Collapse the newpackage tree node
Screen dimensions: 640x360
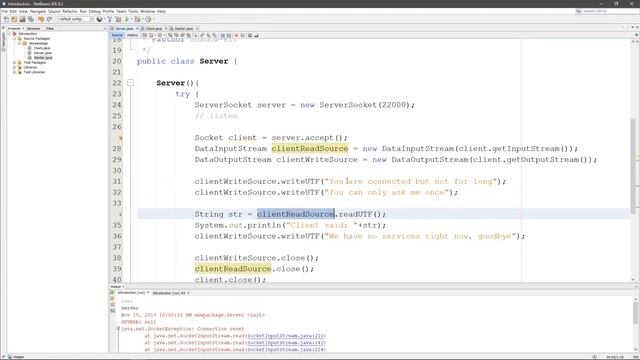[19, 43]
